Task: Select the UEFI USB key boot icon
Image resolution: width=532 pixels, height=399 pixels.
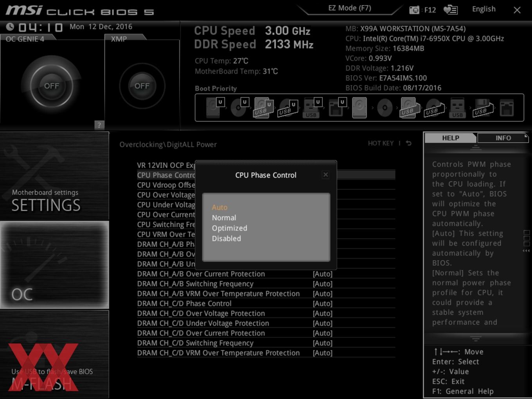Action: point(312,108)
